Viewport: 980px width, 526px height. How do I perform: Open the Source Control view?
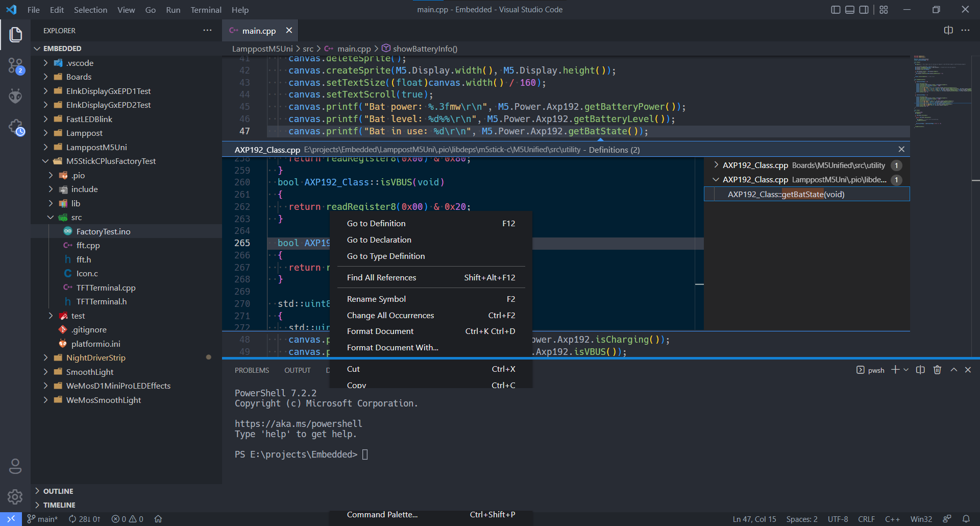tap(15, 65)
